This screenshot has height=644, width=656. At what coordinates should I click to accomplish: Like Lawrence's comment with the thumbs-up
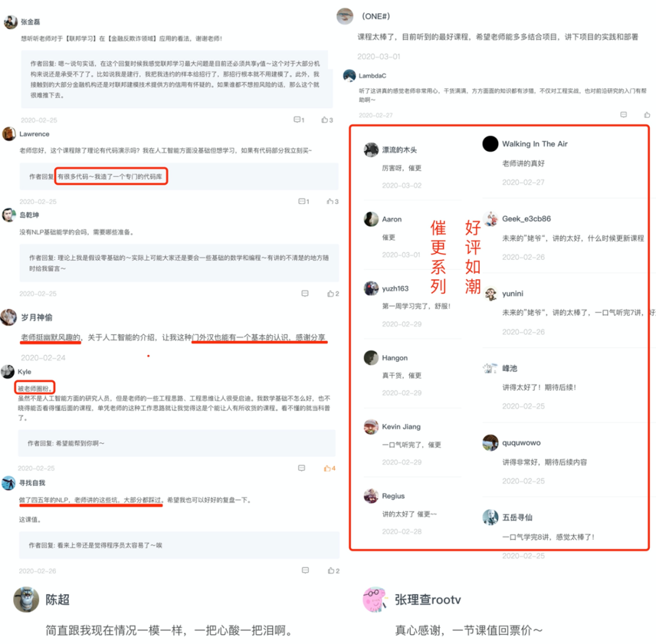click(330, 201)
